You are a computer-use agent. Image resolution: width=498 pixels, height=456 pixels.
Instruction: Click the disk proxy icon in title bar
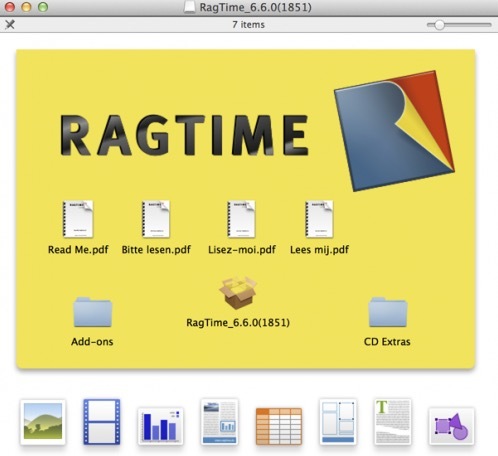pos(190,7)
